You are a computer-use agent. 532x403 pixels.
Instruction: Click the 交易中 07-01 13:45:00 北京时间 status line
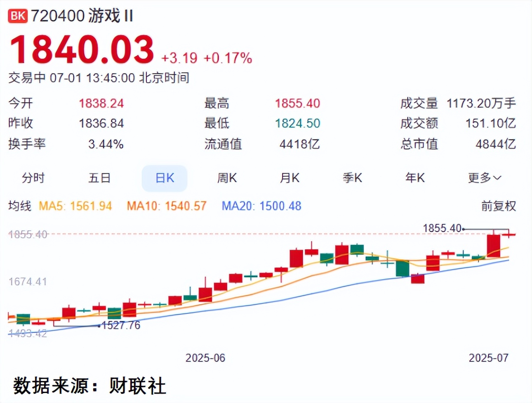pyautogui.click(x=99, y=78)
